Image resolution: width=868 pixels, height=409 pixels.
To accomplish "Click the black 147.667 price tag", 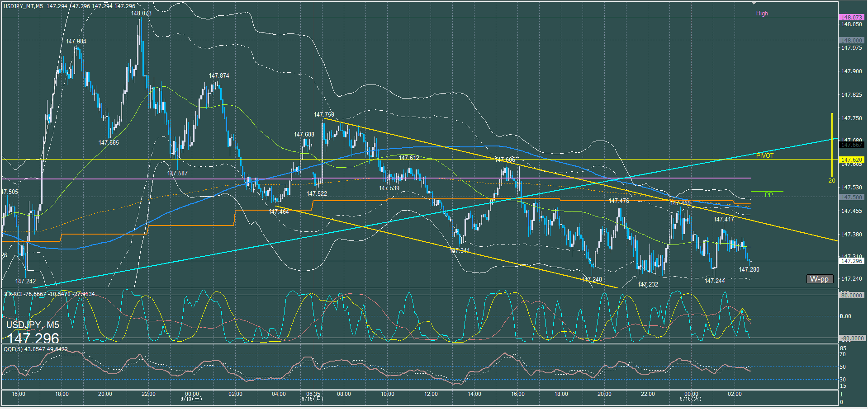I will click(x=851, y=145).
